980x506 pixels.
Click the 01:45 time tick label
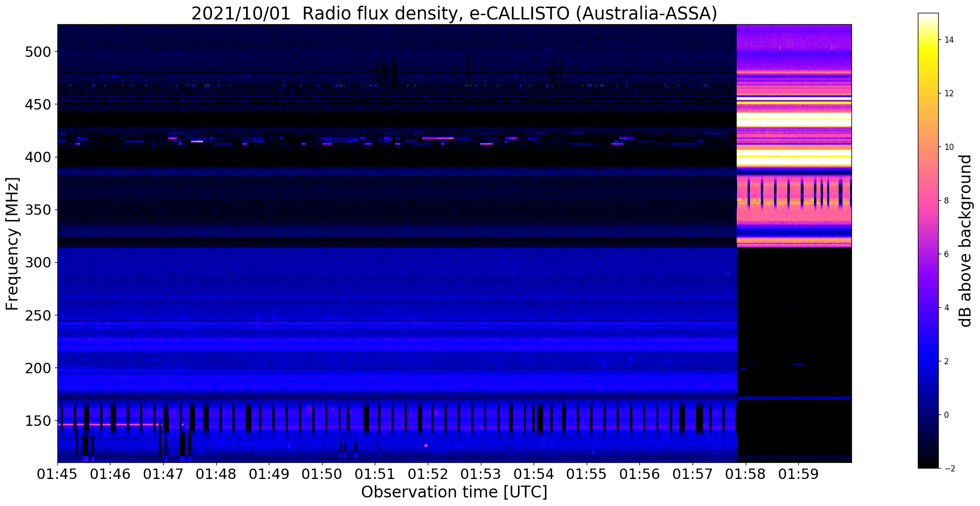[x=57, y=474]
